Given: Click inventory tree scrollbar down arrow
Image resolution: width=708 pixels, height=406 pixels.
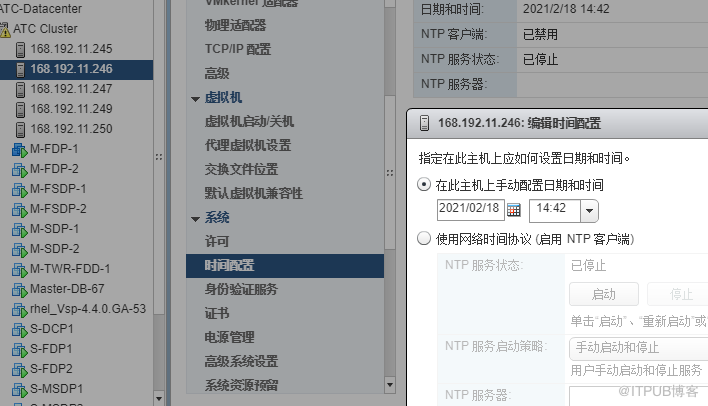Looking at the screenshot, I should click(159, 399).
